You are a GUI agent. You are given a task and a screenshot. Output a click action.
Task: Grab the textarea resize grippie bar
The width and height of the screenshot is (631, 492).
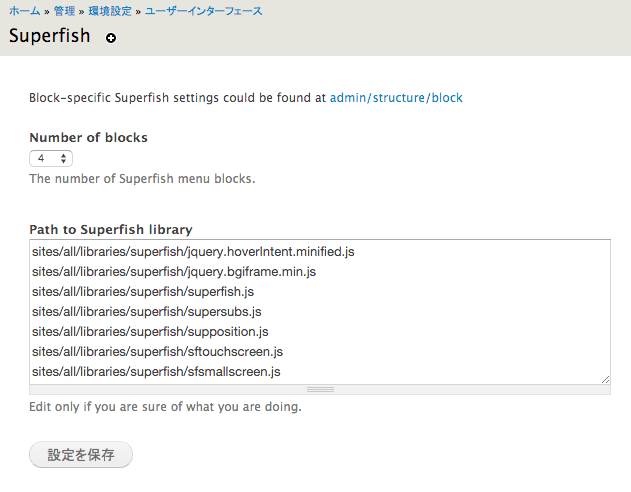320,389
